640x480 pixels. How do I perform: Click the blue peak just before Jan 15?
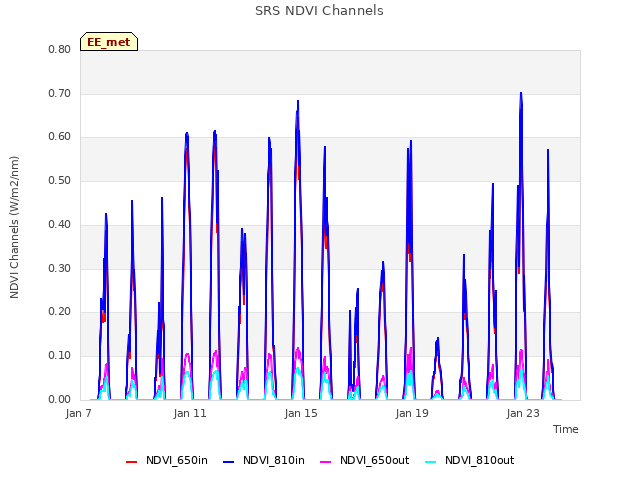pyautogui.click(x=298, y=101)
